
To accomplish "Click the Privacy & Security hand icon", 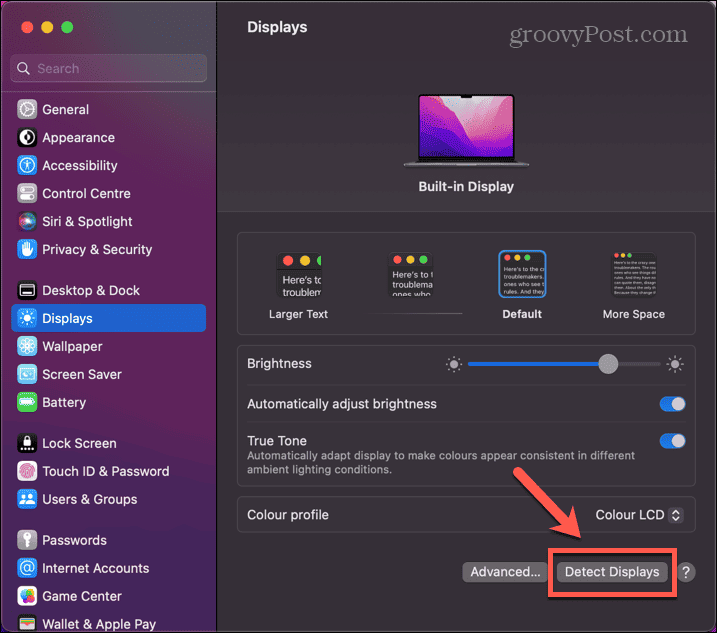I will coord(27,249).
